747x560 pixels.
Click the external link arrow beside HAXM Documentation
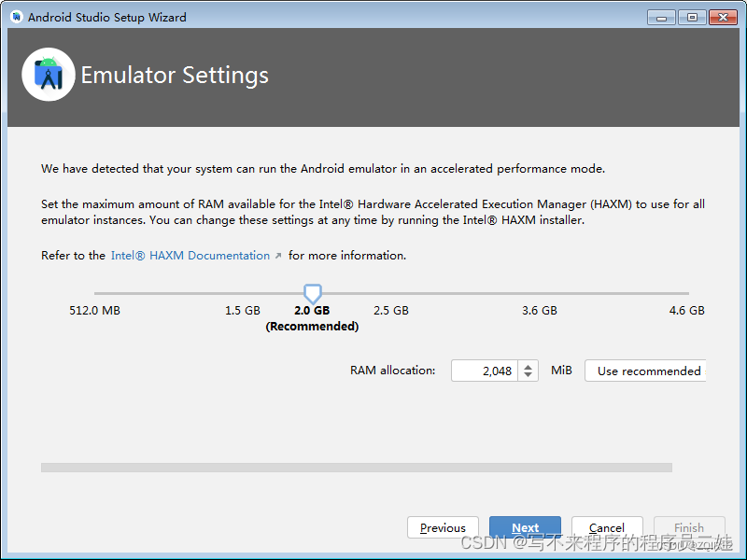click(278, 256)
